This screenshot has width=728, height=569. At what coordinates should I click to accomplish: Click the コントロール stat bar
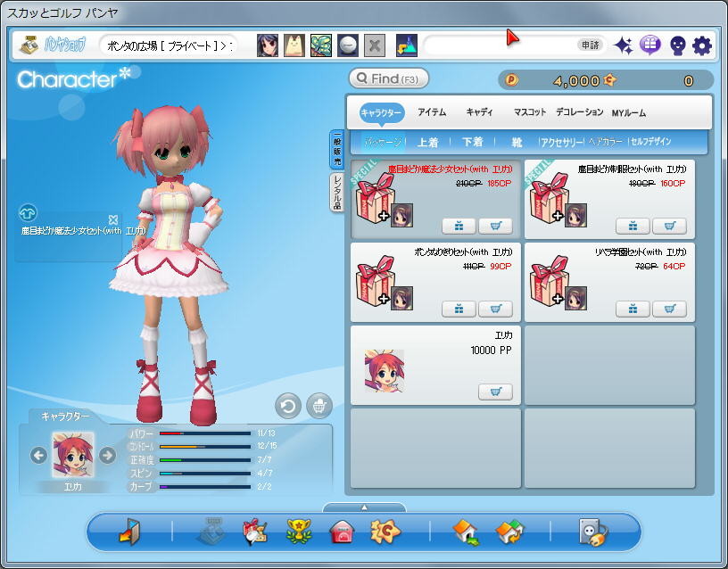click(205, 447)
